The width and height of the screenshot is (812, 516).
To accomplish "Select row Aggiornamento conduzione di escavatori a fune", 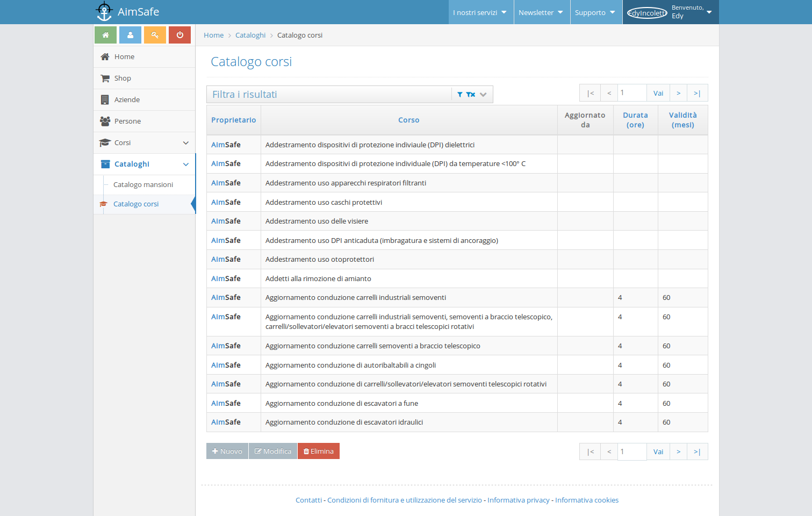I will click(457, 403).
